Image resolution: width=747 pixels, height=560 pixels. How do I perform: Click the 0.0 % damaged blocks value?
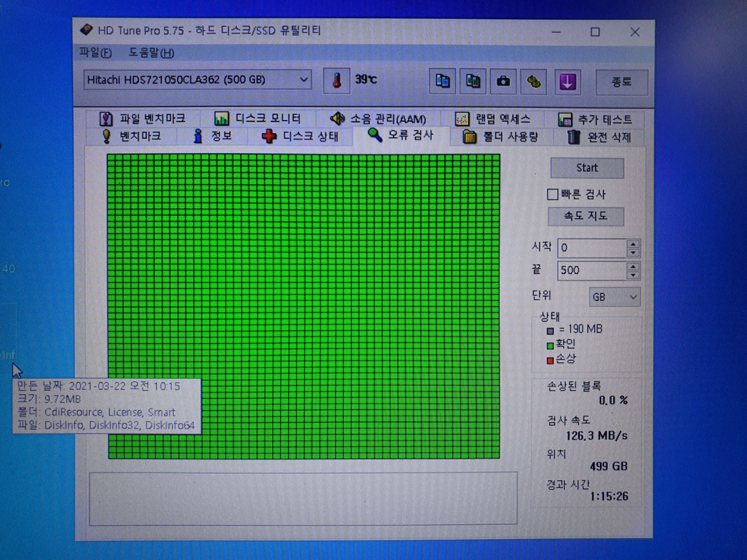(613, 400)
